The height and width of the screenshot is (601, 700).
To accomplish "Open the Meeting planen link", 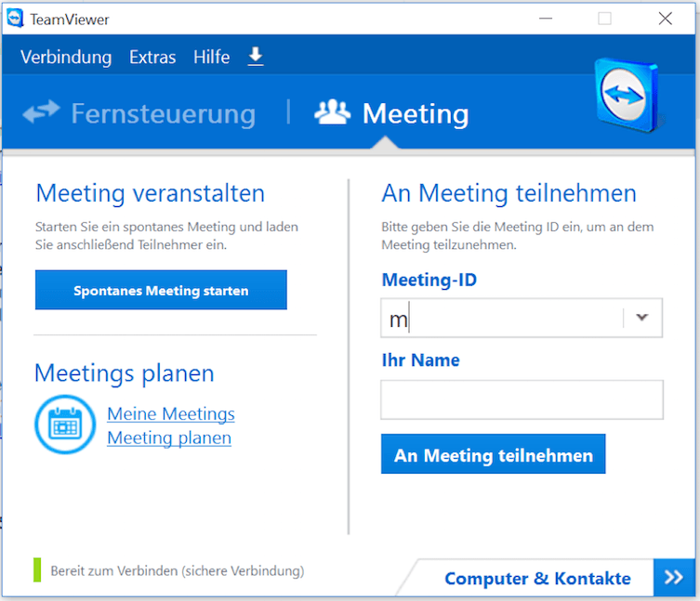I will click(169, 438).
